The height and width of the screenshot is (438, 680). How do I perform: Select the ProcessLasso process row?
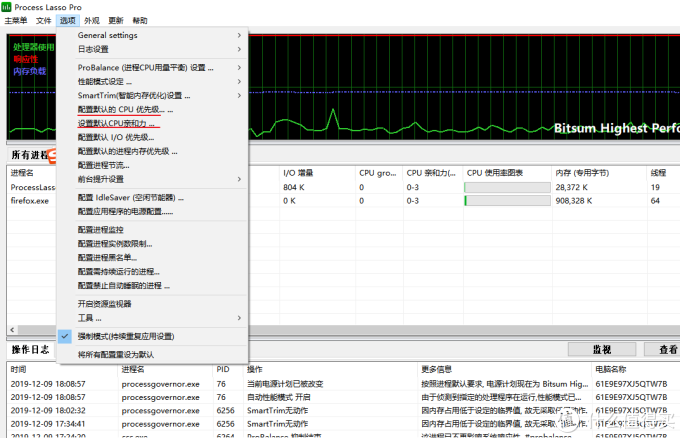(x=33, y=187)
